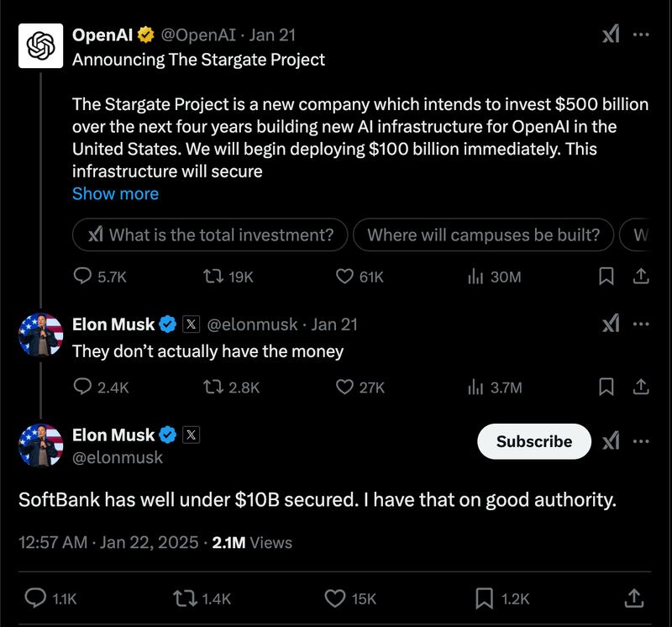Expand the post with "Show more"

point(115,193)
